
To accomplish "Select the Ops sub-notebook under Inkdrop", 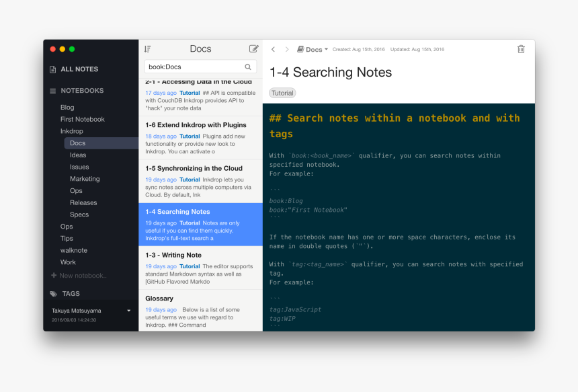I will click(x=76, y=191).
